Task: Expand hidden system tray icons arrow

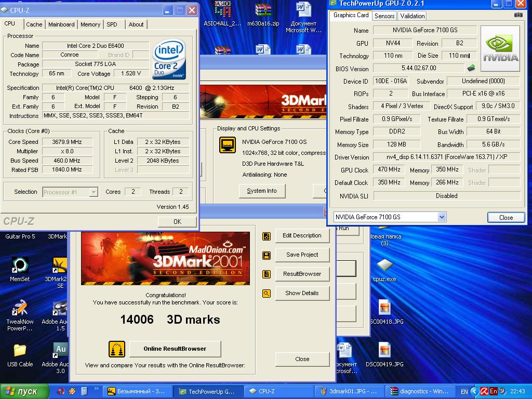Action: 475,391
